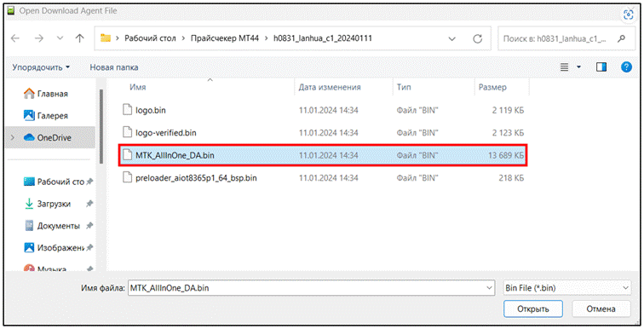Expand the address bar history dropdown
Viewport: 644px width, 329px height.
click(x=451, y=38)
